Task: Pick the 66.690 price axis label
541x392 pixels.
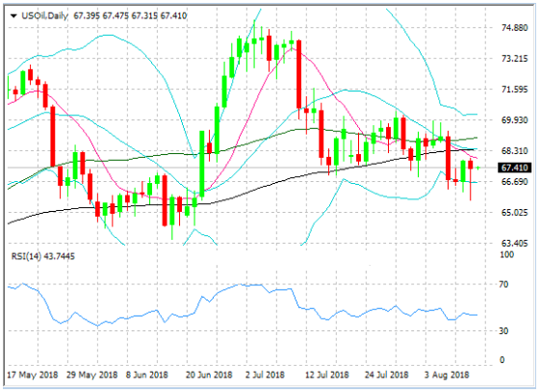Action: pos(514,181)
